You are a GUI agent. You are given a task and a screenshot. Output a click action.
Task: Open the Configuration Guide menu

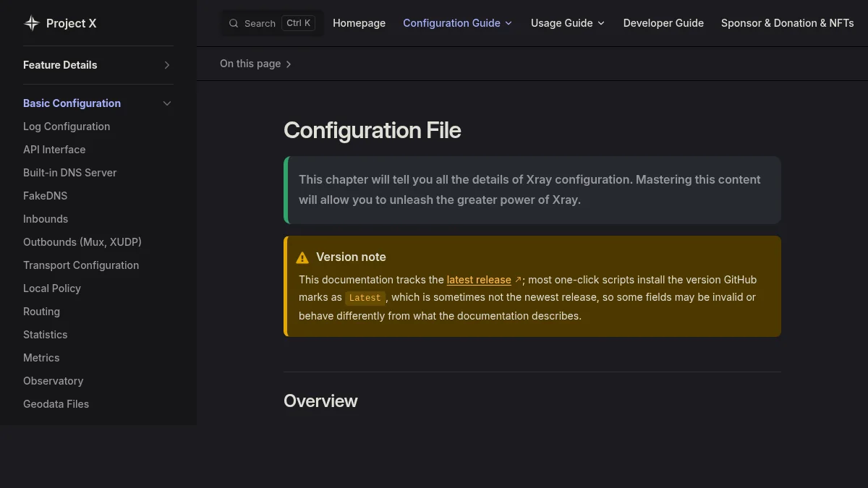click(451, 23)
